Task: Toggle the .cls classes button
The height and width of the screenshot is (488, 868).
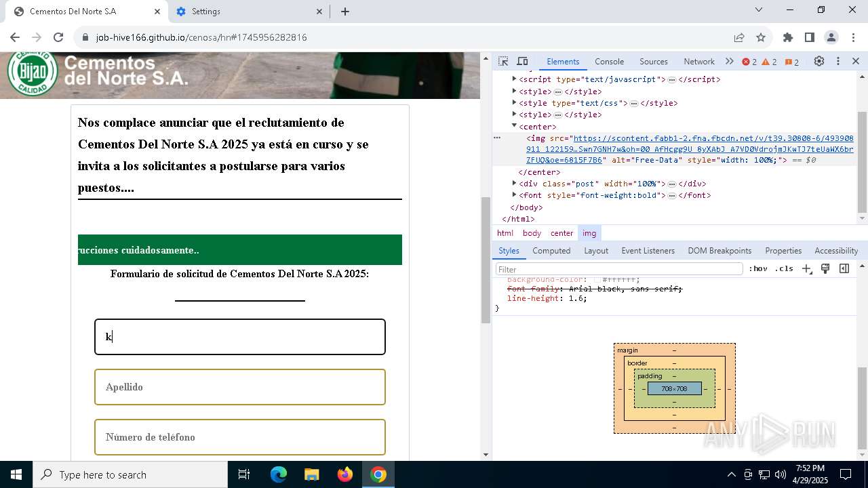Action: [x=784, y=268]
